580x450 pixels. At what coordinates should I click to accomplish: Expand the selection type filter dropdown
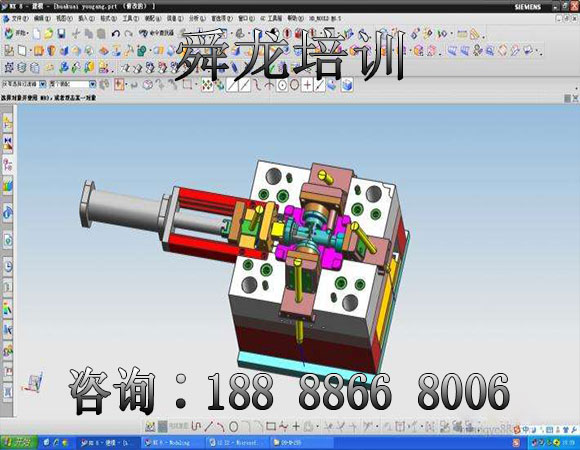click(43, 84)
